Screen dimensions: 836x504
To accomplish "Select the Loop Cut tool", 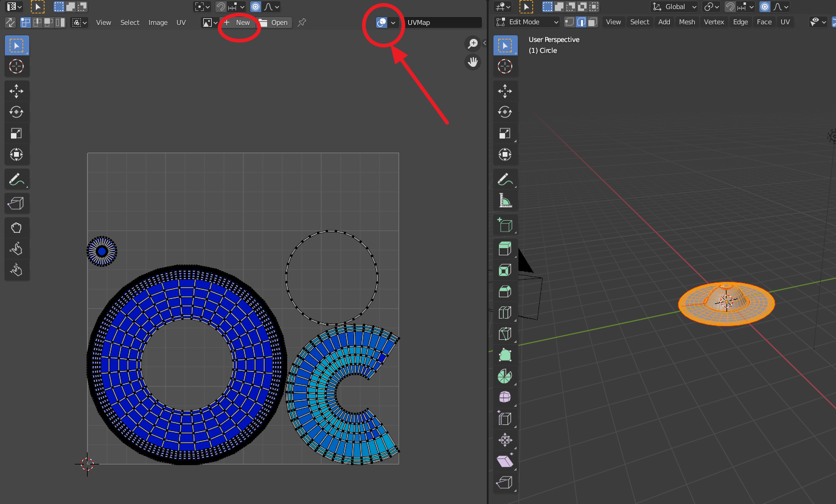I will coord(505,313).
